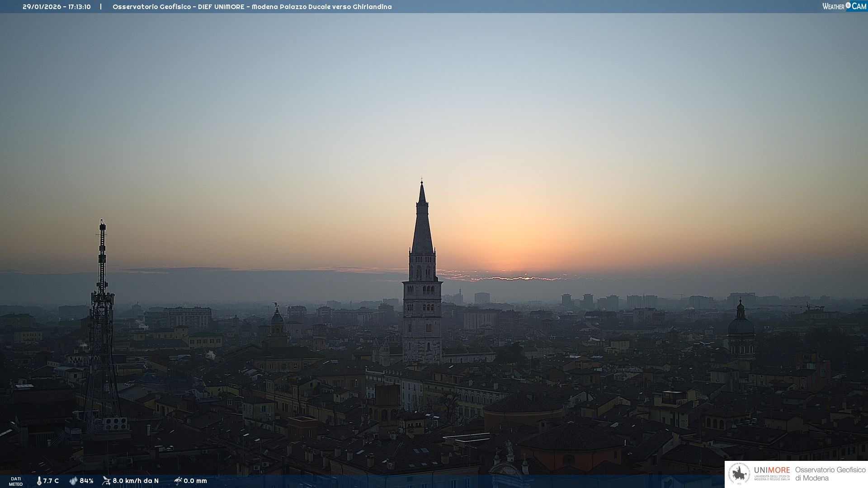Click the 7.7 C temperature reading
Viewport: 868px width, 488px height.
(51, 481)
